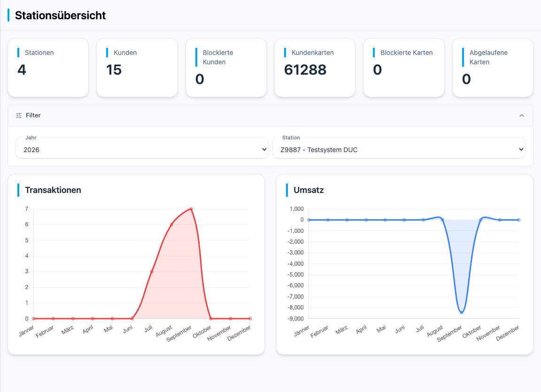Screen dimensions: 541x392
Task: Collapse the Filter panel with the chevron
Action: click(522, 115)
